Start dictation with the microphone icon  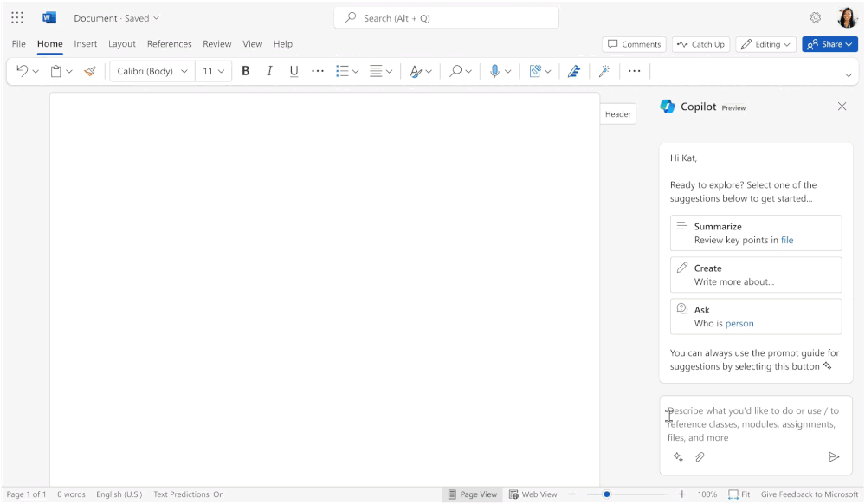pyautogui.click(x=494, y=71)
